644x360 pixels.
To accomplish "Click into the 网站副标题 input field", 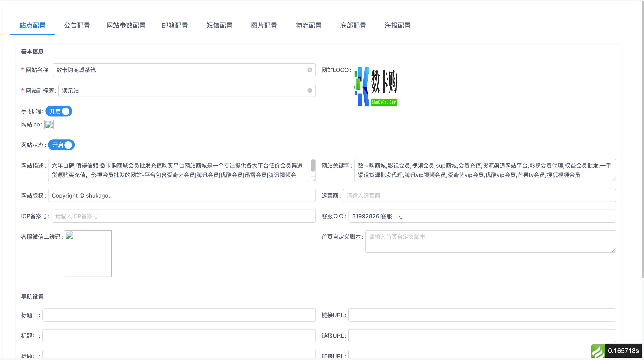I will [187, 90].
